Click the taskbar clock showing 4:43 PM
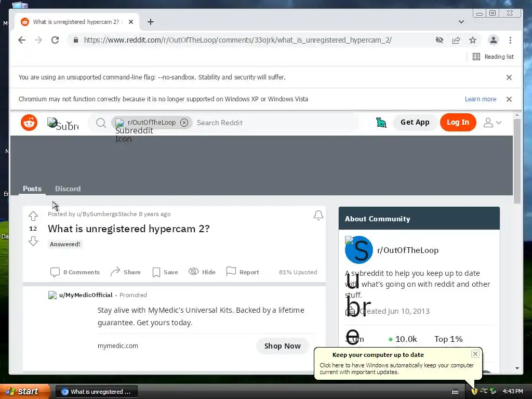Image resolution: width=532 pixels, height=399 pixels. [x=513, y=391]
